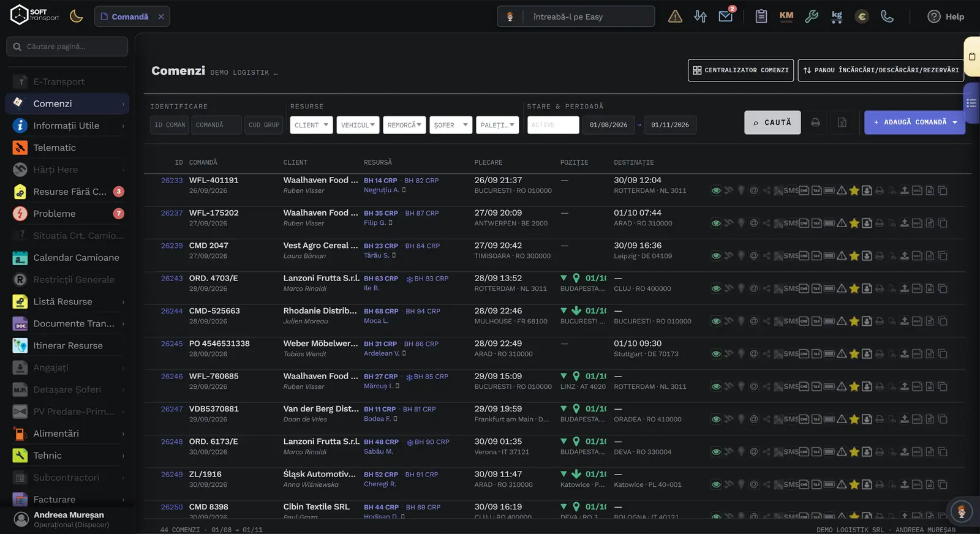The height and width of the screenshot is (534, 980).
Task: Expand the Alimentări submenu chevron
Action: click(x=123, y=434)
